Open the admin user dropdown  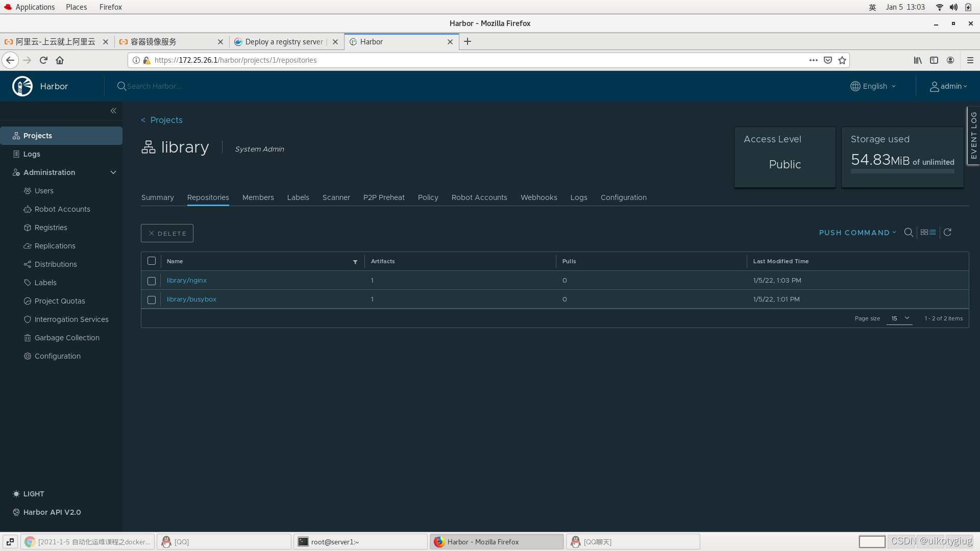click(x=948, y=86)
